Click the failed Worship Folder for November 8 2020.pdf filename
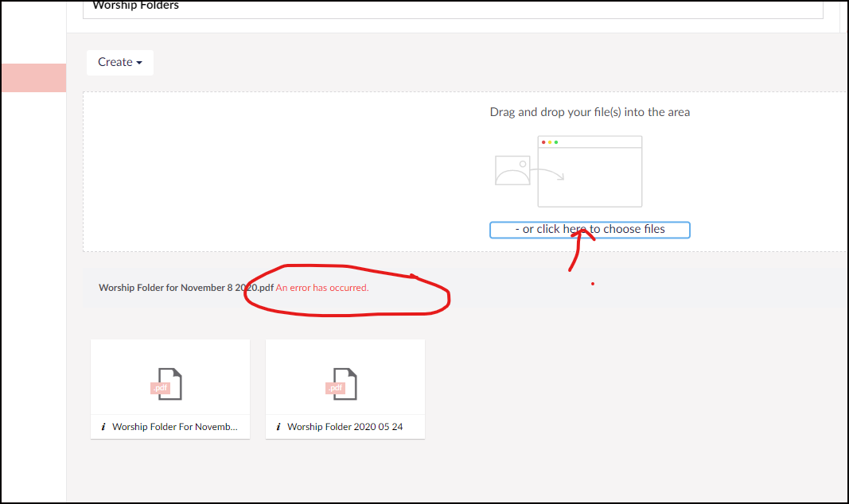The width and height of the screenshot is (849, 504). coord(185,288)
